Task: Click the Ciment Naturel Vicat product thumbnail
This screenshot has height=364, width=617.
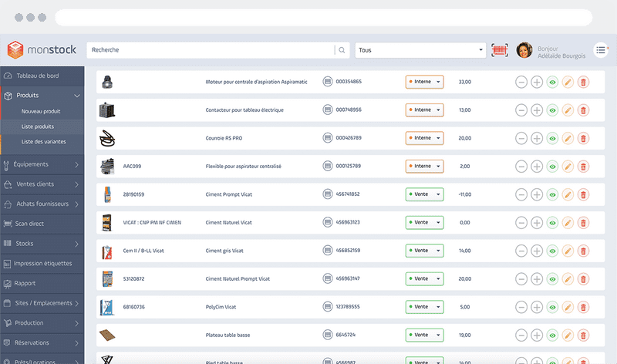Action: 106,223
